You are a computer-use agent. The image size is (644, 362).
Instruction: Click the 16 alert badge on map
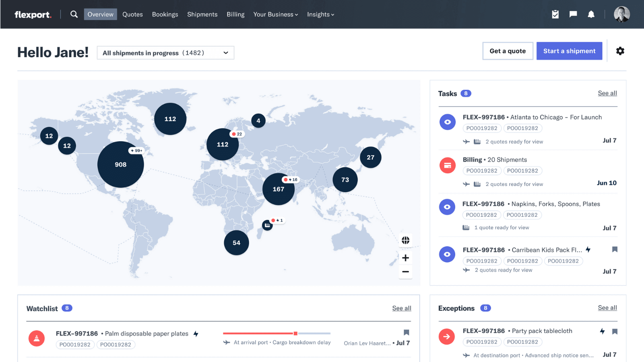(x=291, y=180)
